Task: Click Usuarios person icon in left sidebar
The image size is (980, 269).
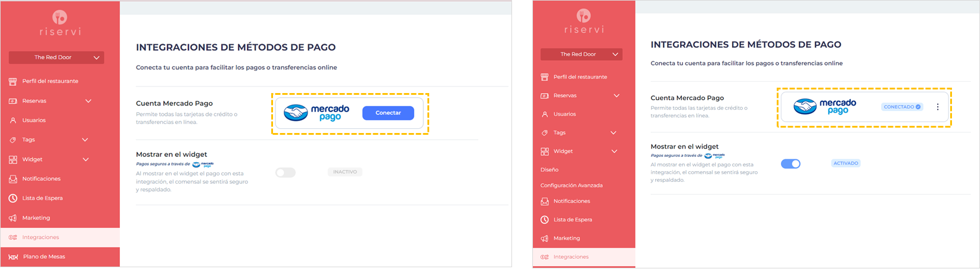Action: 13,120
